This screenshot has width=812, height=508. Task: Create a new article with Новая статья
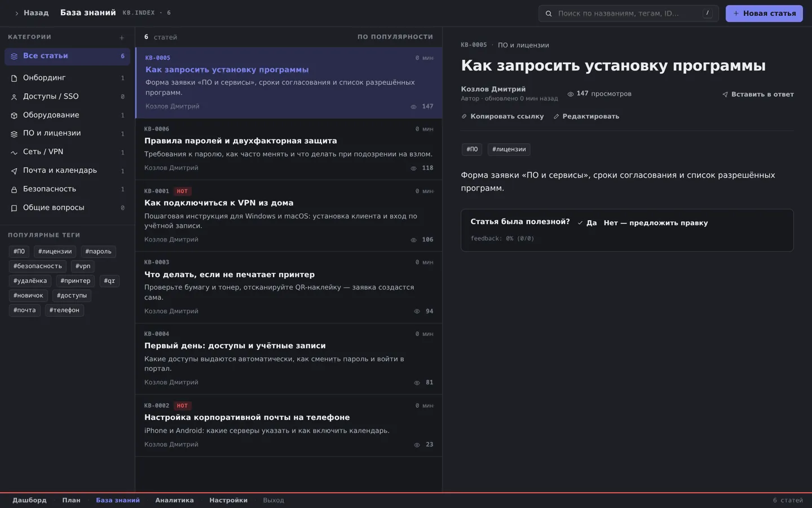coord(764,14)
